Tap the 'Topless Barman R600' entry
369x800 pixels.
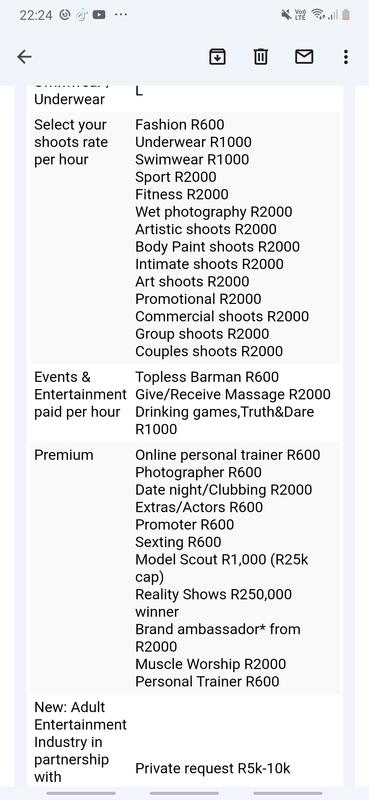click(x=207, y=377)
